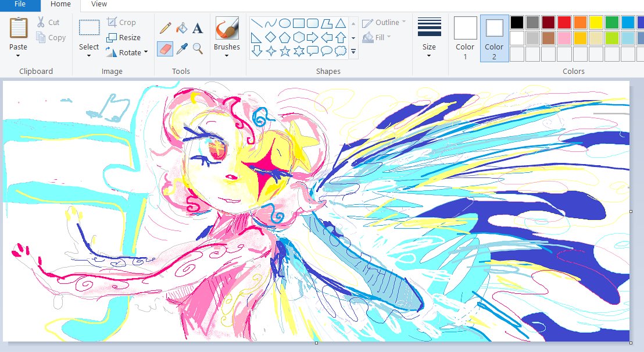The image size is (644, 352).
Task: Pick the green color swatch
Action: point(612,22)
